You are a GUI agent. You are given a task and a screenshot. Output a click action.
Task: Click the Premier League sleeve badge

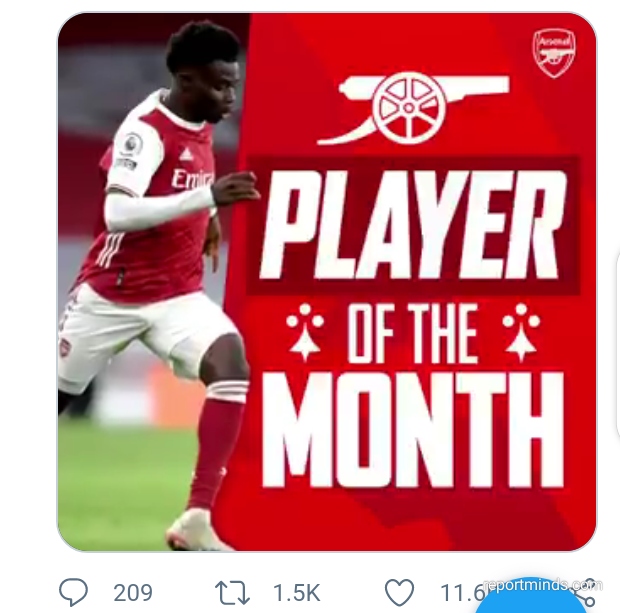pyautogui.click(x=130, y=144)
